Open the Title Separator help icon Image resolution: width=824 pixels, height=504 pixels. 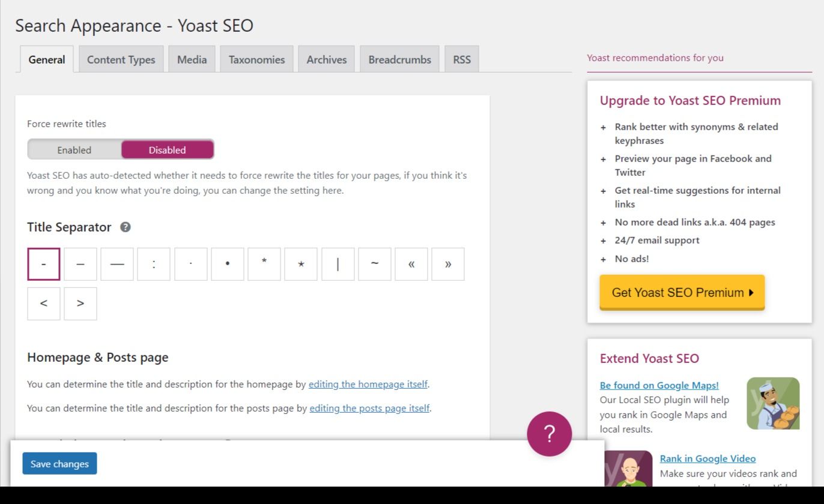point(126,227)
